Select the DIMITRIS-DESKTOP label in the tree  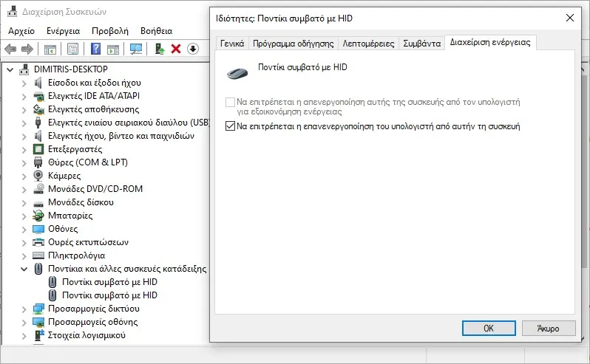[x=71, y=69]
